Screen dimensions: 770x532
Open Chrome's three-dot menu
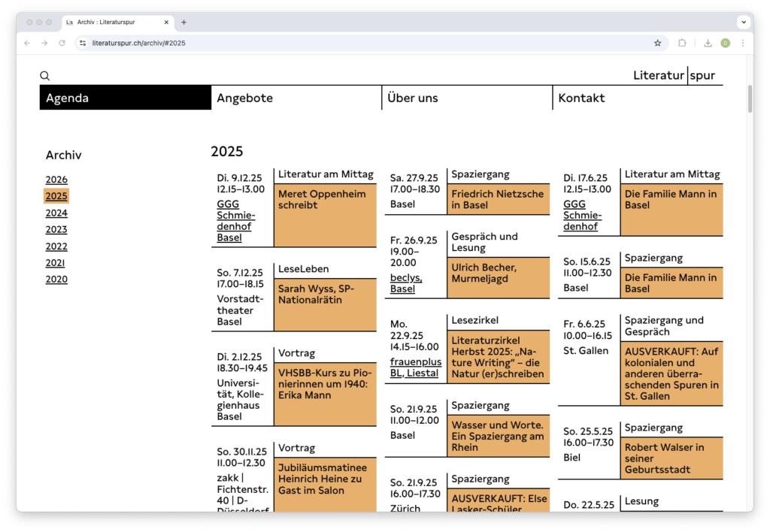[743, 43]
